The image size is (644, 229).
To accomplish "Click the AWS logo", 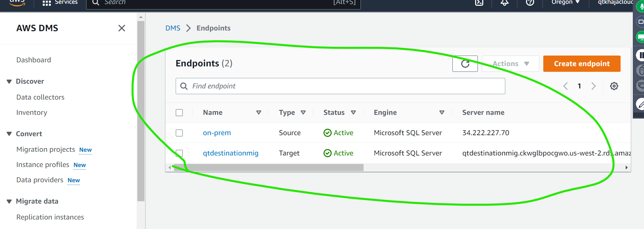I will click(18, 3).
